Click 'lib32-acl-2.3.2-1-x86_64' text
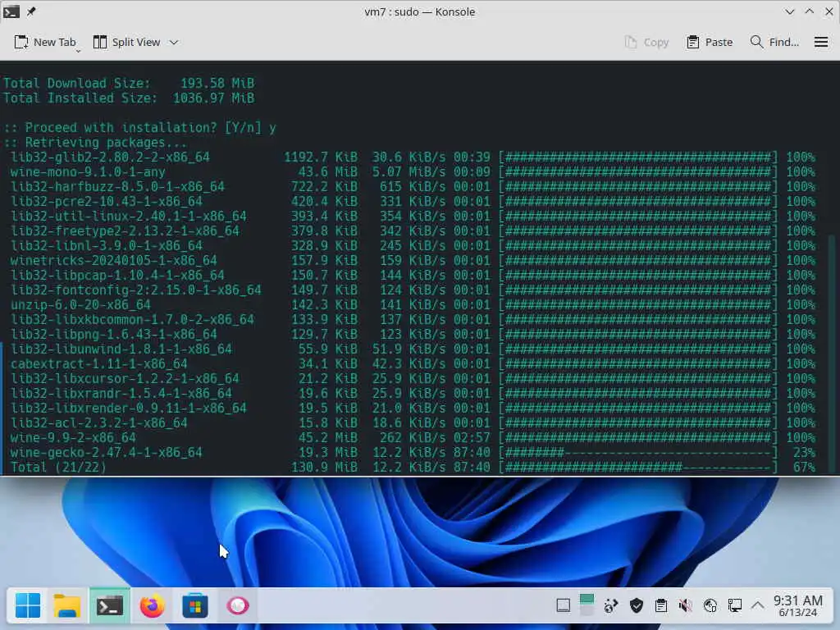 pyautogui.click(x=99, y=422)
